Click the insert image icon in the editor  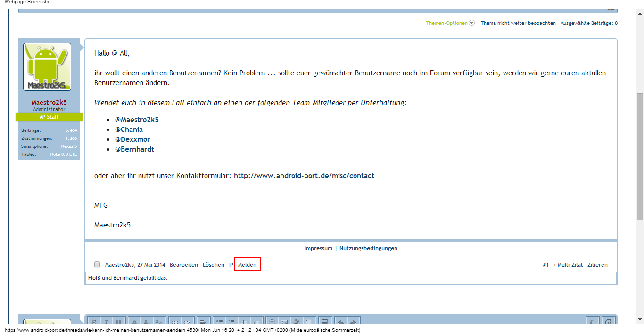[284, 322]
